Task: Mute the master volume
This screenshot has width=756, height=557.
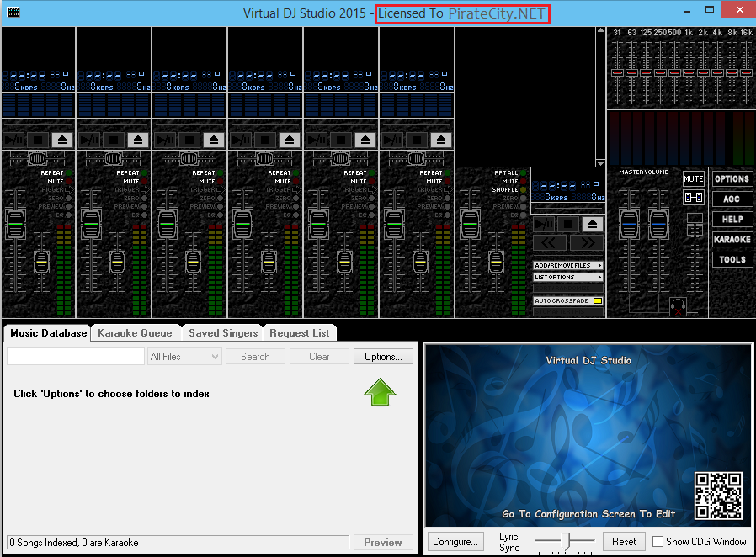Action: [x=694, y=178]
